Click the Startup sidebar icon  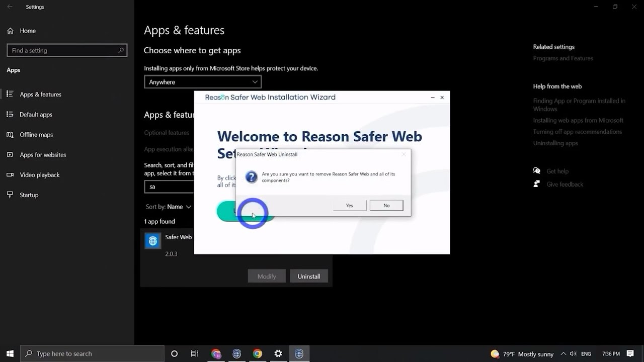(x=10, y=195)
